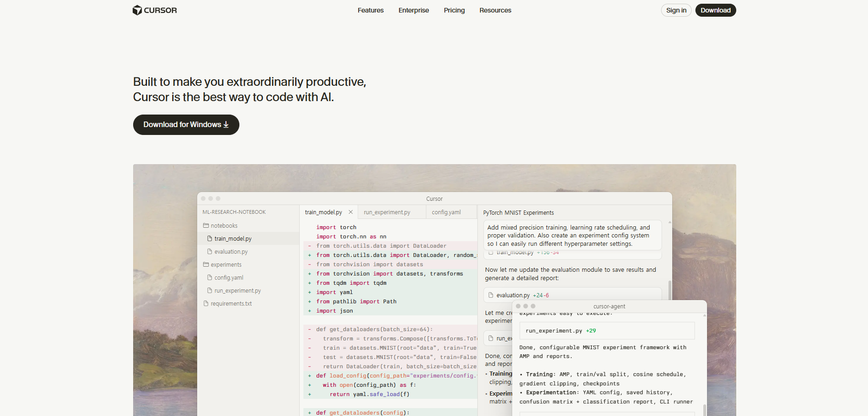Click the Sign in button

pos(676,10)
